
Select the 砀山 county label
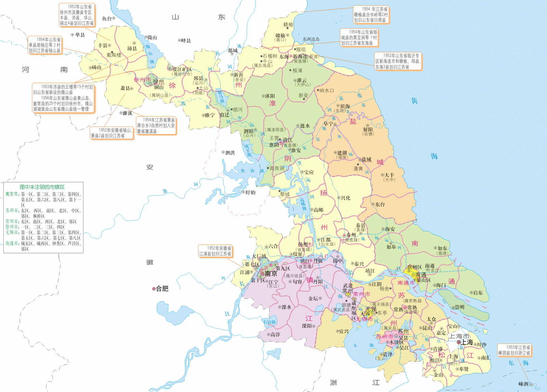point(97,67)
